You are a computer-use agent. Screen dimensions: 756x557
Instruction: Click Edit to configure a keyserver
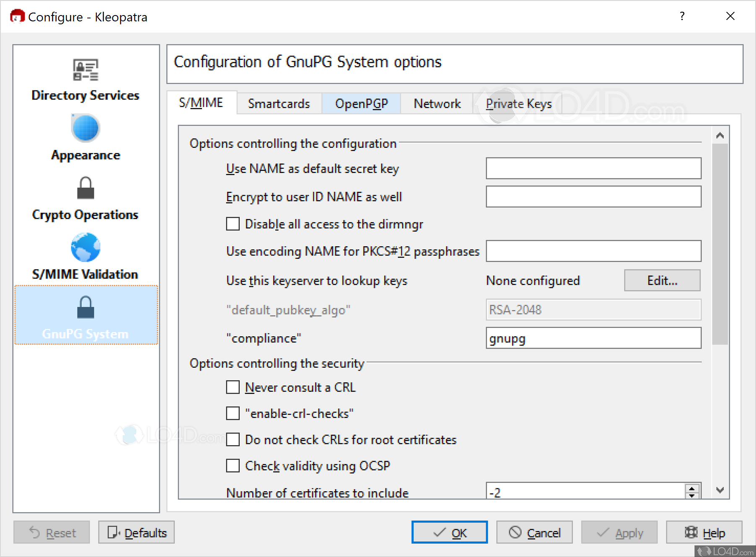662,280
